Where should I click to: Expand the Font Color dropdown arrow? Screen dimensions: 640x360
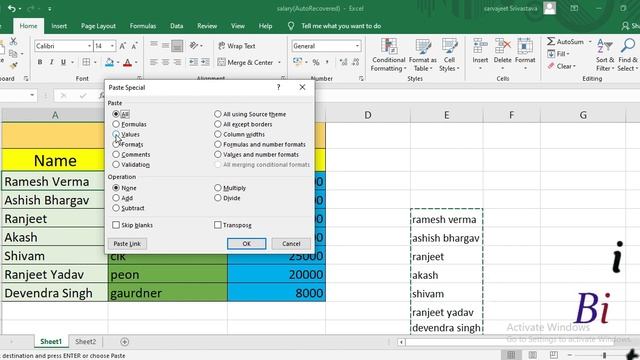click(x=136, y=62)
